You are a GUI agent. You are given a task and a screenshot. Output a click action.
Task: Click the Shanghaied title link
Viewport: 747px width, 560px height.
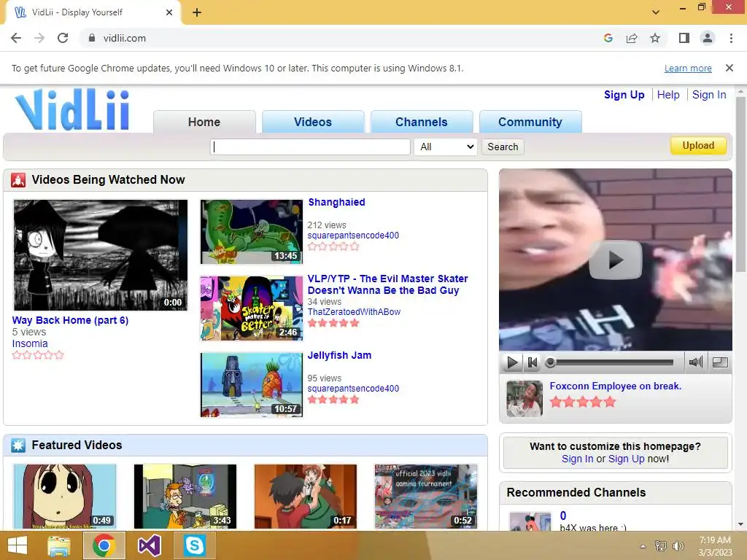click(x=336, y=202)
